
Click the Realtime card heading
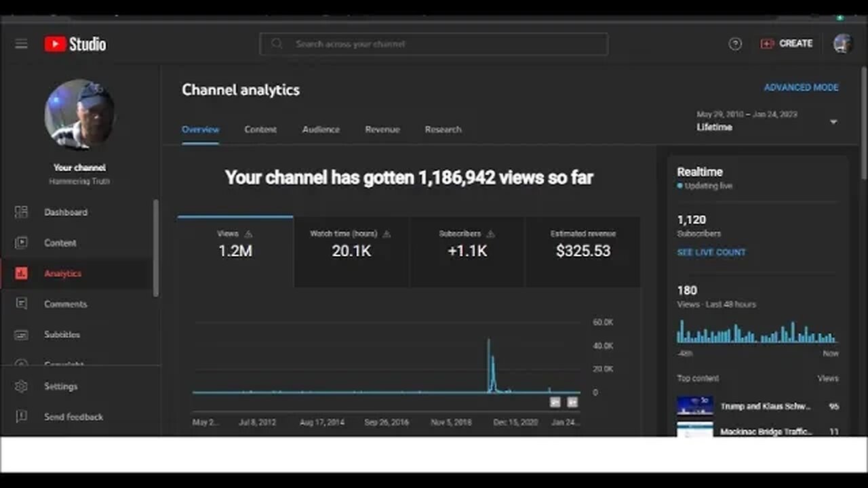coord(700,172)
